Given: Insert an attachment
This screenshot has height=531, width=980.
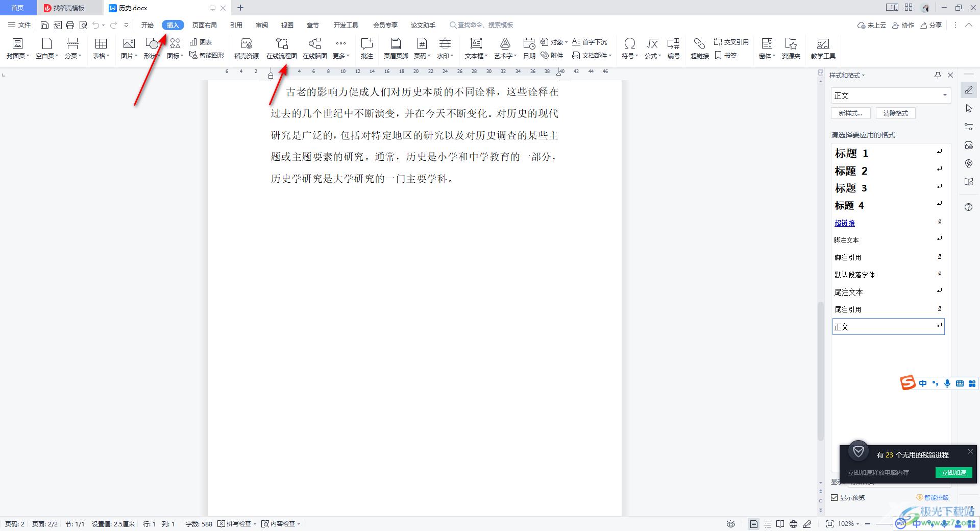Looking at the screenshot, I should 552,55.
